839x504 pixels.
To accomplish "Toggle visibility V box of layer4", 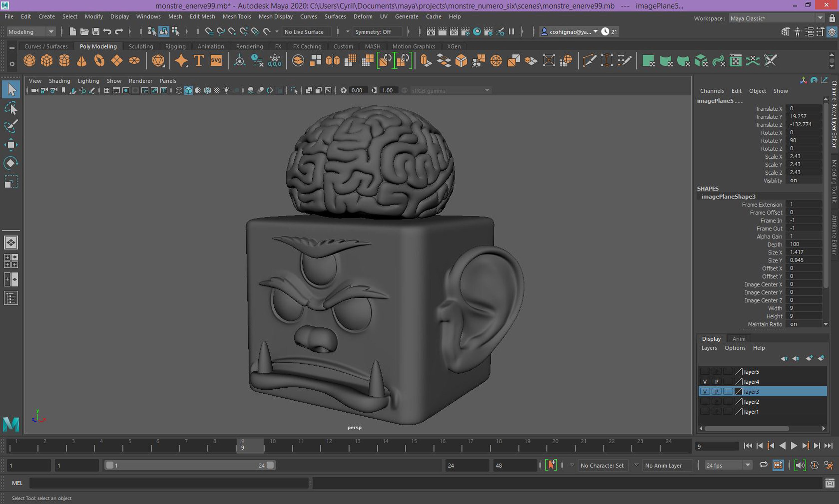I will click(x=705, y=382).
